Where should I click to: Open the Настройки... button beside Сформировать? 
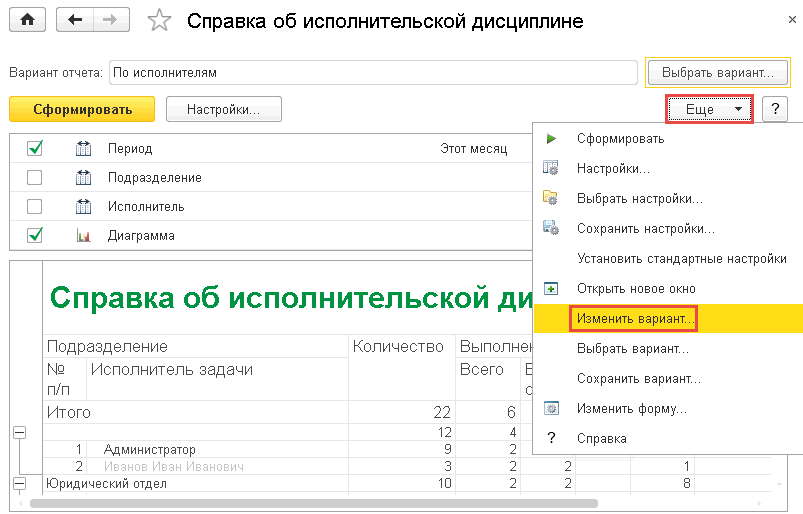(224, 109)
